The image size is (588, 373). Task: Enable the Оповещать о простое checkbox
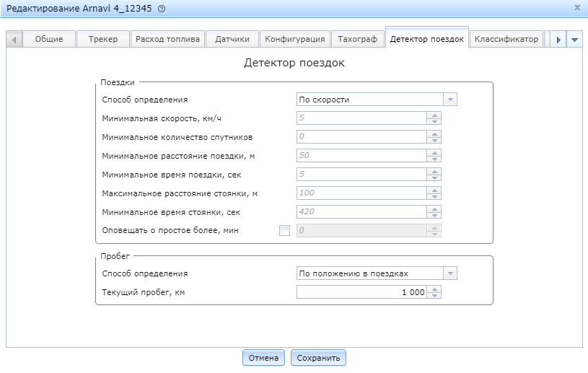[285, 231]
